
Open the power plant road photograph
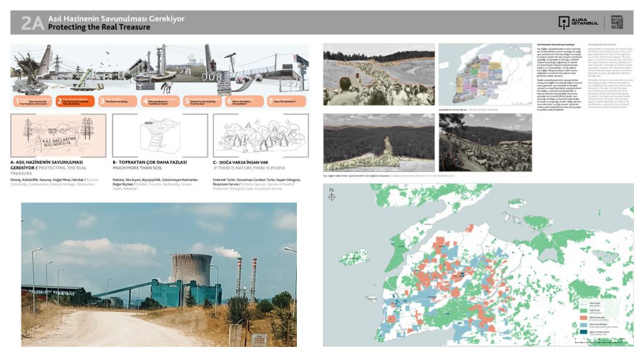click(x=158, y=274)
